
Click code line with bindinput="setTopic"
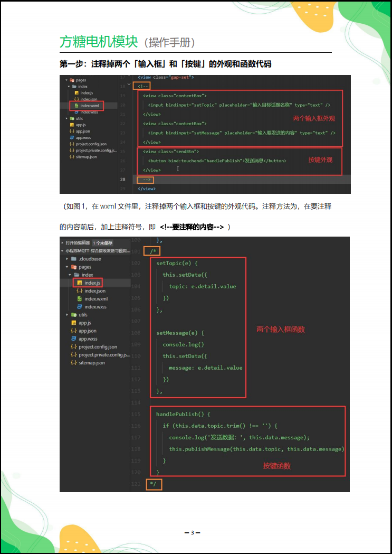[x=239, y=105]
